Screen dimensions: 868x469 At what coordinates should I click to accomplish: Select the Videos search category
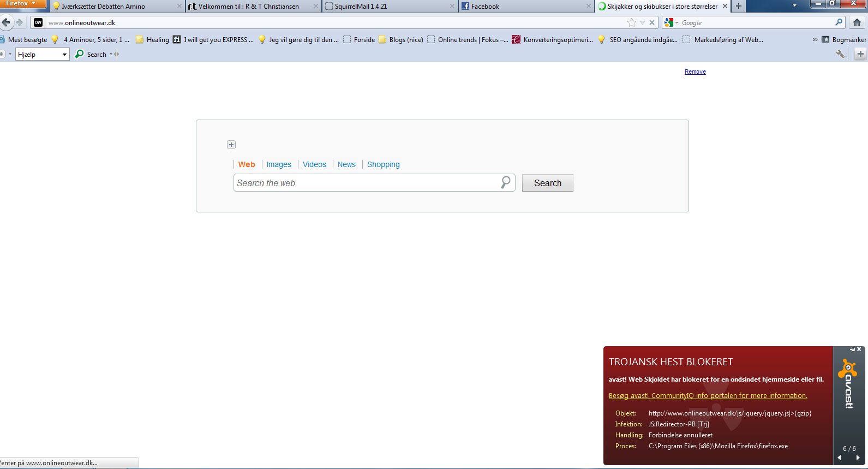pos(314,164)
